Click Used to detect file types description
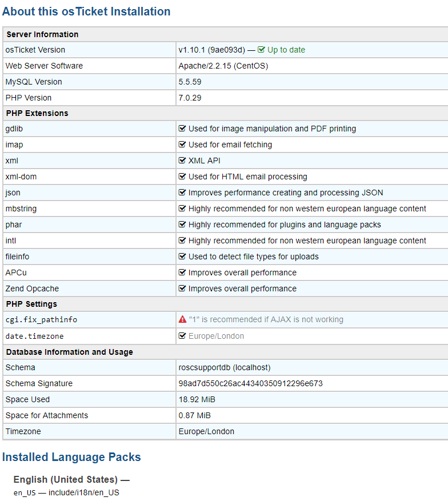The width and height of the screenshot is (448, 501). (253, 256)
